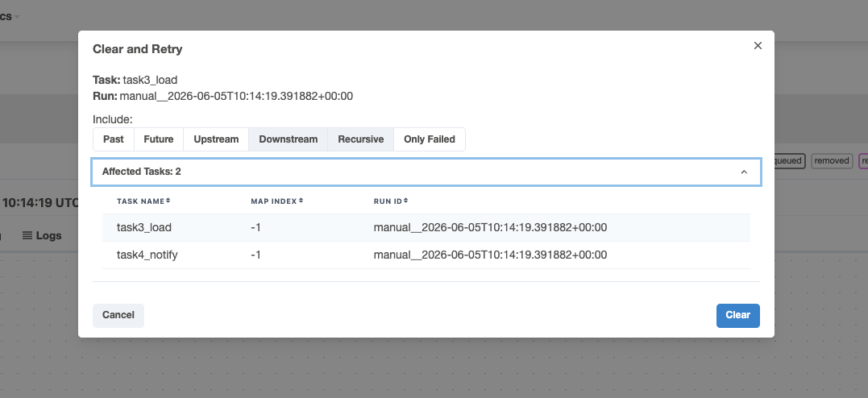Toggle the Only Failed option
This screenshot has height=398, width=868.
tap(430, 139)
